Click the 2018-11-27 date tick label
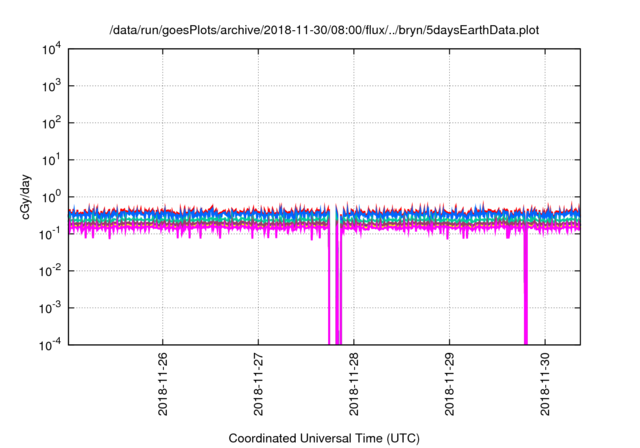 pyautogui.click(x=258, y=384)
